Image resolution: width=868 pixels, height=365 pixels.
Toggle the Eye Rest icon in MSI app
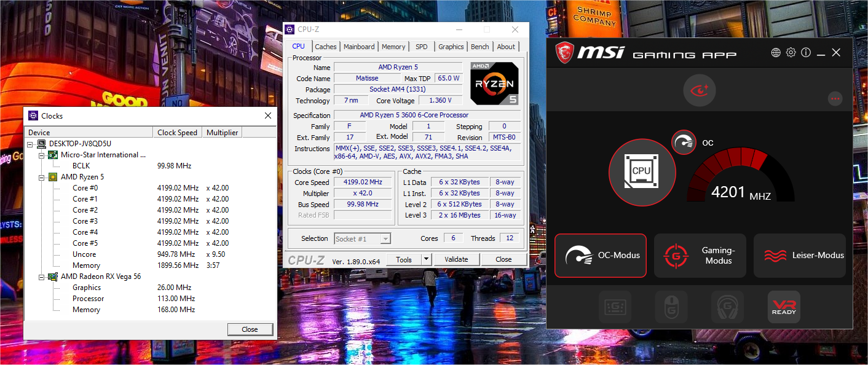tap(700, 90)
